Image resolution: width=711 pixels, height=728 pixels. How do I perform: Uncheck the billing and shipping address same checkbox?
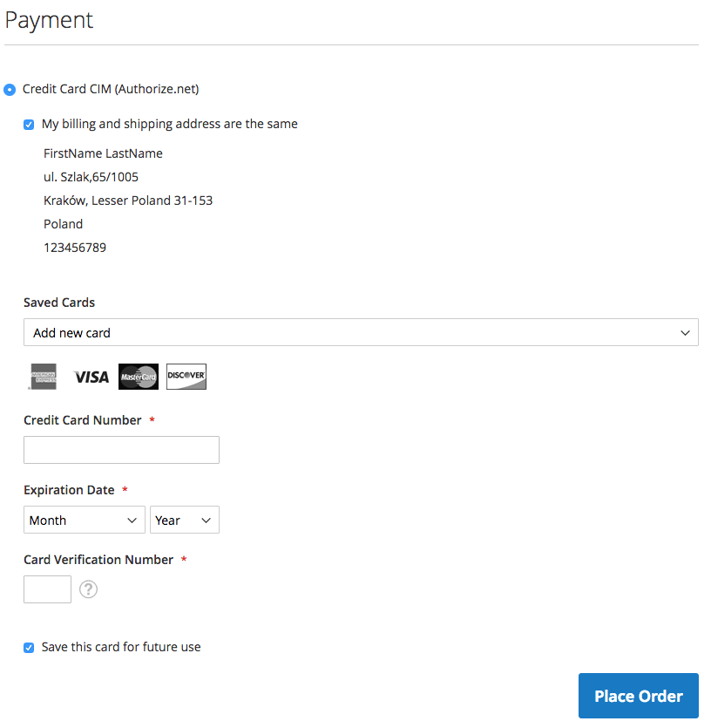29,125
